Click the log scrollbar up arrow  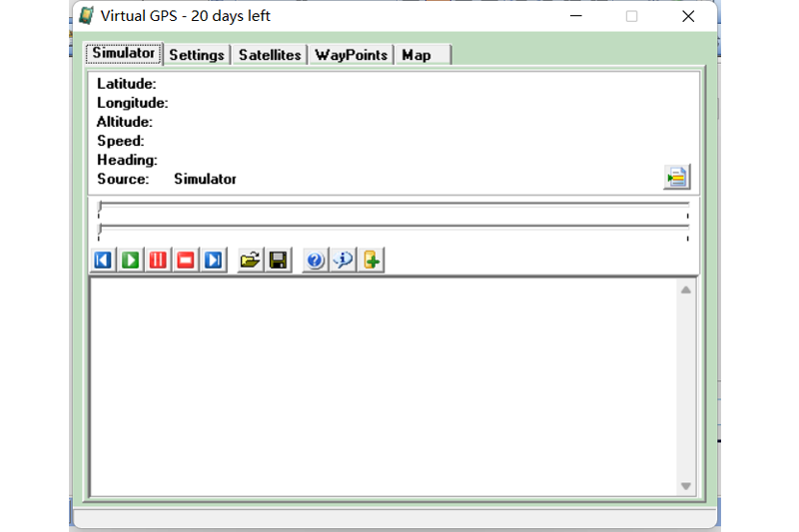(x=686, y=290)
